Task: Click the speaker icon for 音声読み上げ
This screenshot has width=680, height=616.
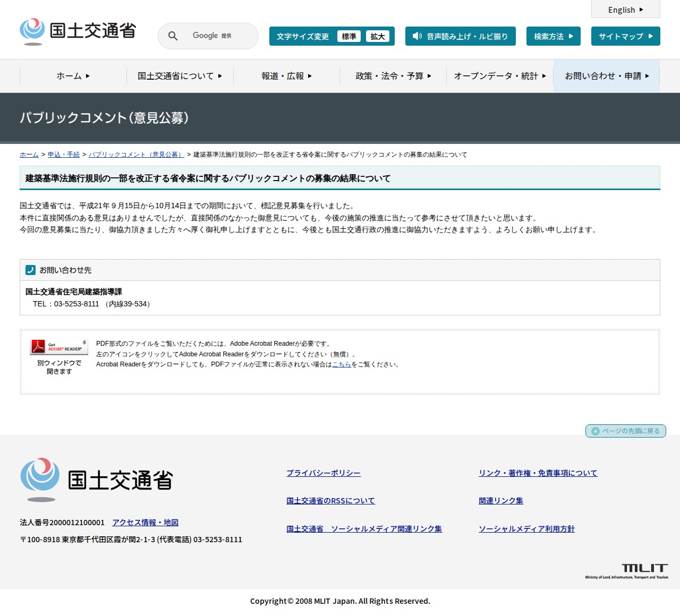Action: click(417, 36)
